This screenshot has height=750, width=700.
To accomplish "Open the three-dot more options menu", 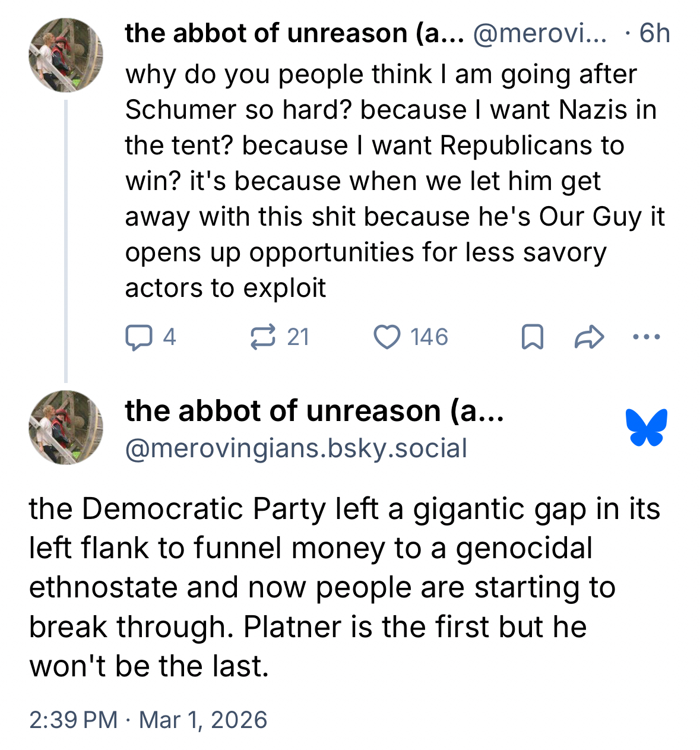I will click(646, 337).
